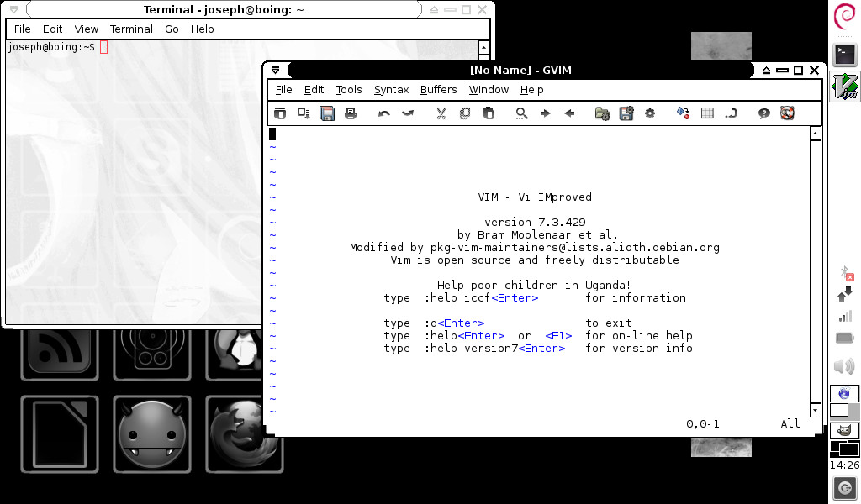Open Edit menu in Terminal window
This screenshot has height=504, width=861.
coord(52,29)
